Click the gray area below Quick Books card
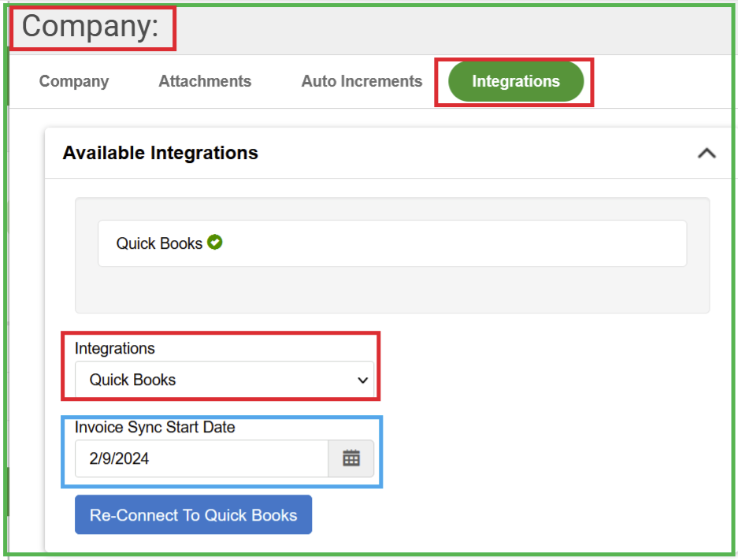This screenshot has width=738, height=560. [x=392, y=289]
